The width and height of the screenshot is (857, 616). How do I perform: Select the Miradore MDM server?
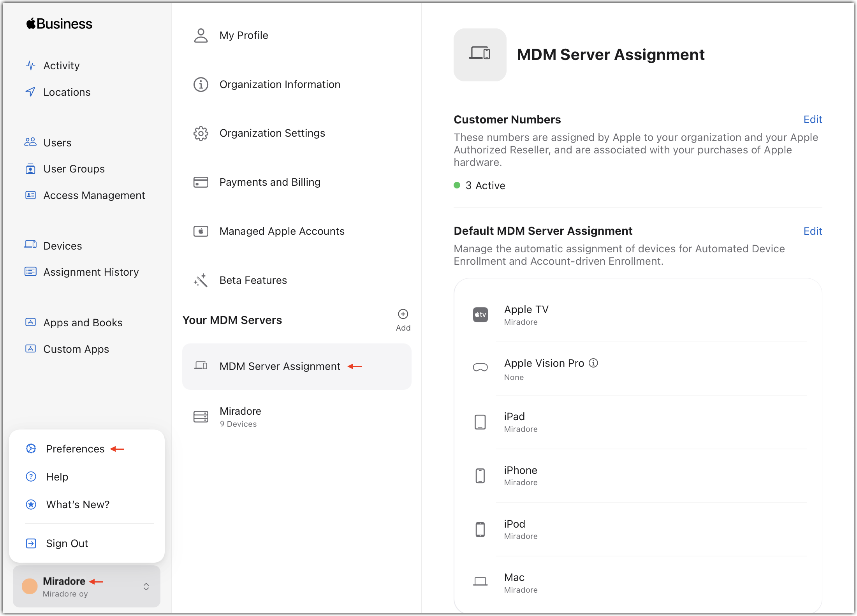click(297, 417)
